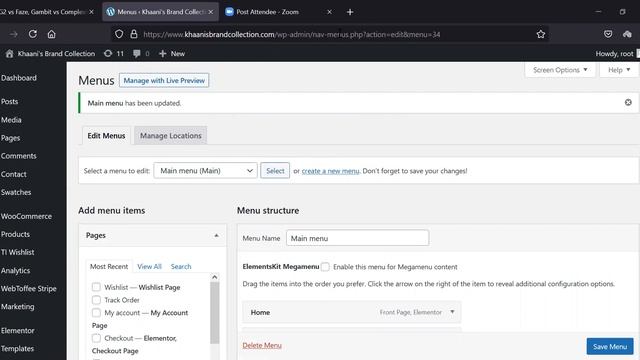Open Pages in the admin sidebar
This screenshot has height=360, width=640.
pyautogui.click(x=10, y=138)
